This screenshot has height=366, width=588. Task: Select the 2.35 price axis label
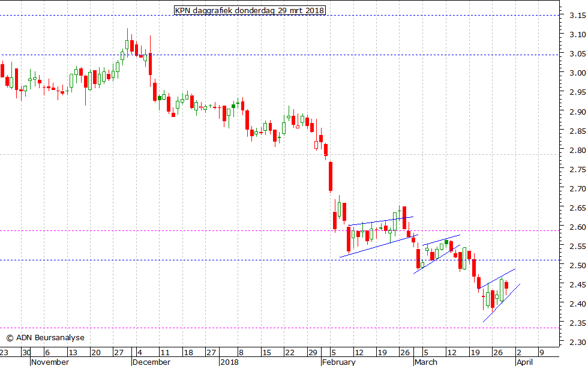[577, 323]
